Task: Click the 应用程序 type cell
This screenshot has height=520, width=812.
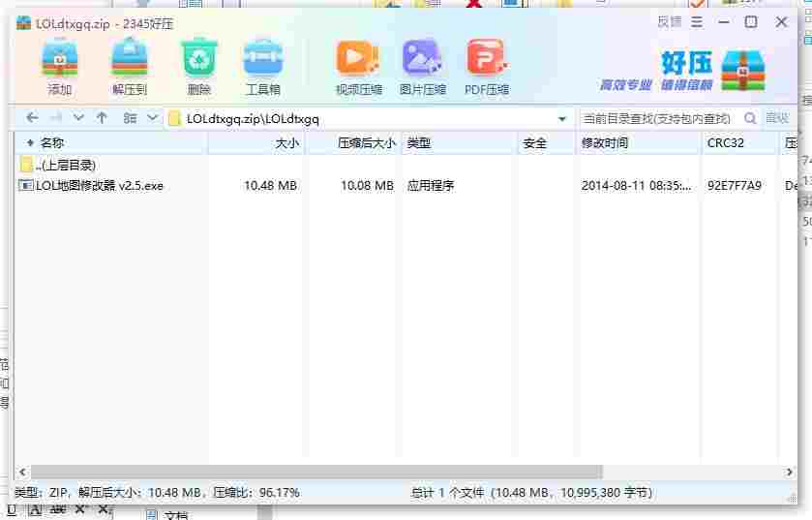Action: pyautogui.click(x=431, y=185)
